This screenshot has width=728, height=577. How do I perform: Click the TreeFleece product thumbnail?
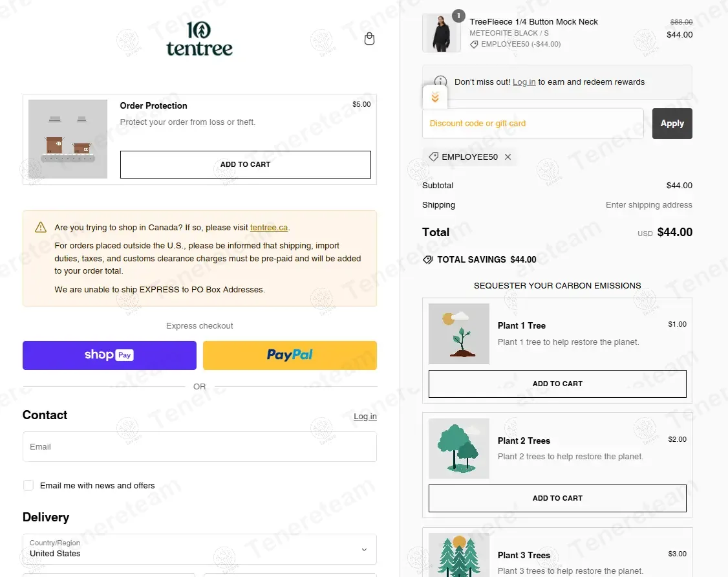point(441,33)
